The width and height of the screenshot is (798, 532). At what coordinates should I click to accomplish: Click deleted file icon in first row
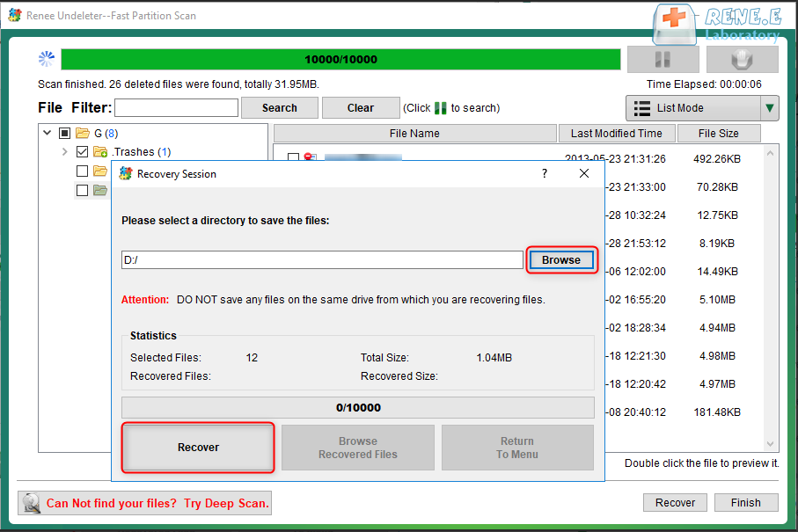pyautogui.click(x=310, y=157)
